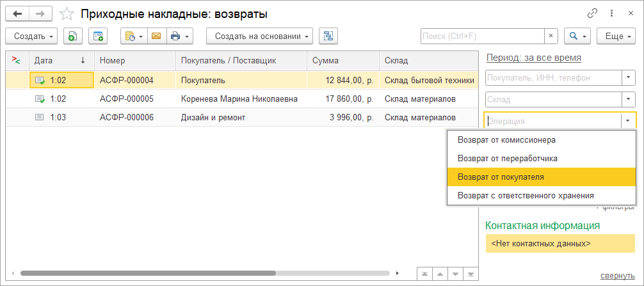
Task: Add this page to favorites with the star
Action: tap(65, 13)
